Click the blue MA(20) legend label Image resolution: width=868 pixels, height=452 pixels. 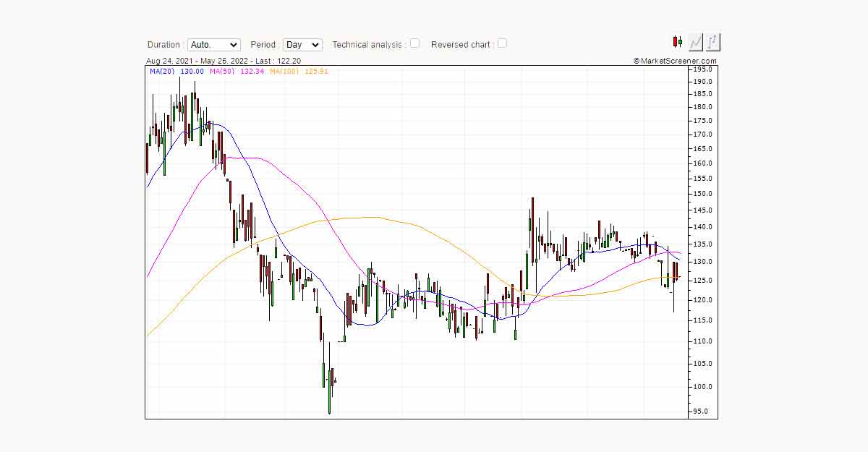162,72
